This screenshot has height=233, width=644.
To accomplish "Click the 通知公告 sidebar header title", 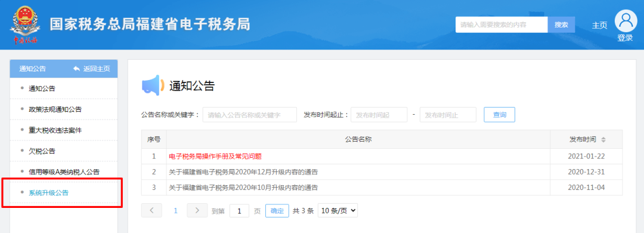I will pyautogui.click(x=33, y=69).
